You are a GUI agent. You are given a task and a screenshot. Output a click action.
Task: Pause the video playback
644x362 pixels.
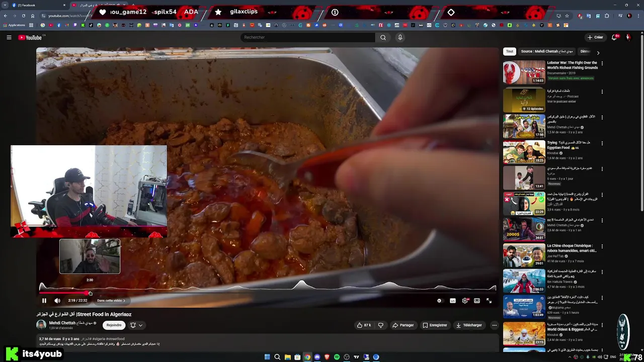point(44,301)
